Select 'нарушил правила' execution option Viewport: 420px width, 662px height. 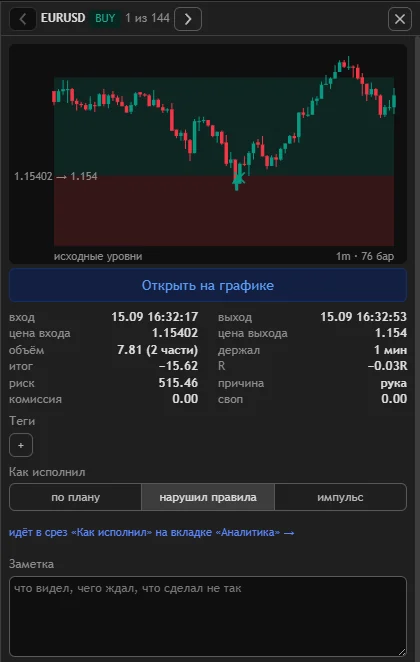point(208,497)
